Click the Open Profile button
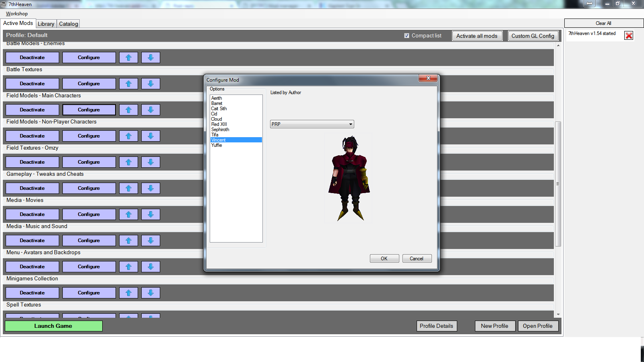Viewport: 644px width, 362px height. pyautogui.click(x=538, y=326)
